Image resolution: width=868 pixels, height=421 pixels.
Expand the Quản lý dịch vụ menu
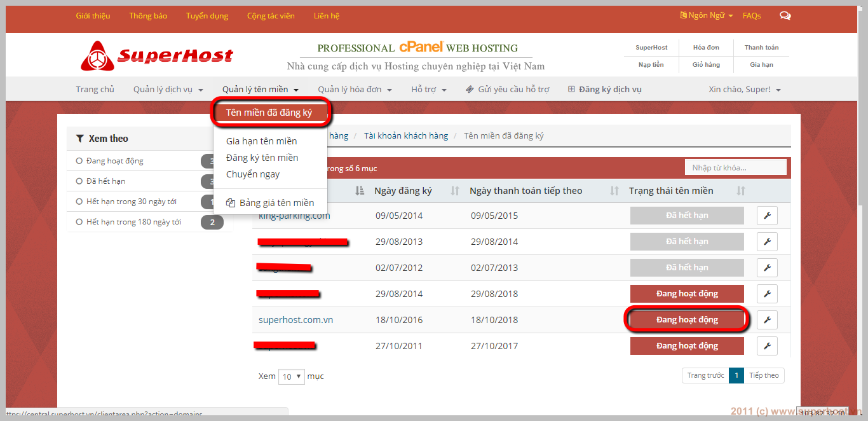168,90
